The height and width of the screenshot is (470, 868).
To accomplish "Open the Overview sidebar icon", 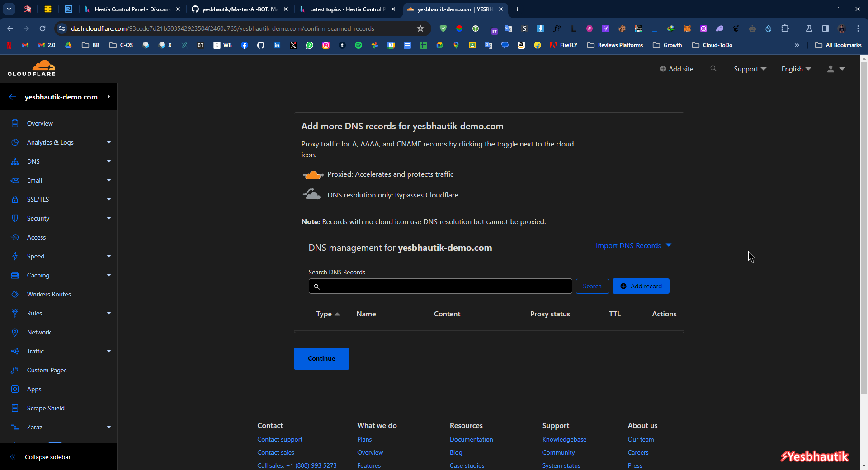I will point(15,123).
